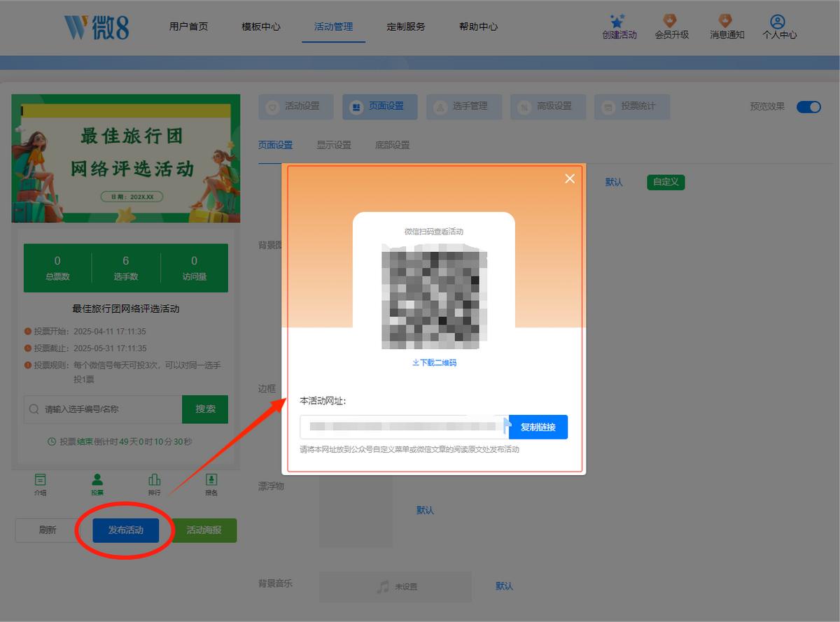840x622 pixels.
Task: Click the activity URL field in the popup
Action: 405,427
